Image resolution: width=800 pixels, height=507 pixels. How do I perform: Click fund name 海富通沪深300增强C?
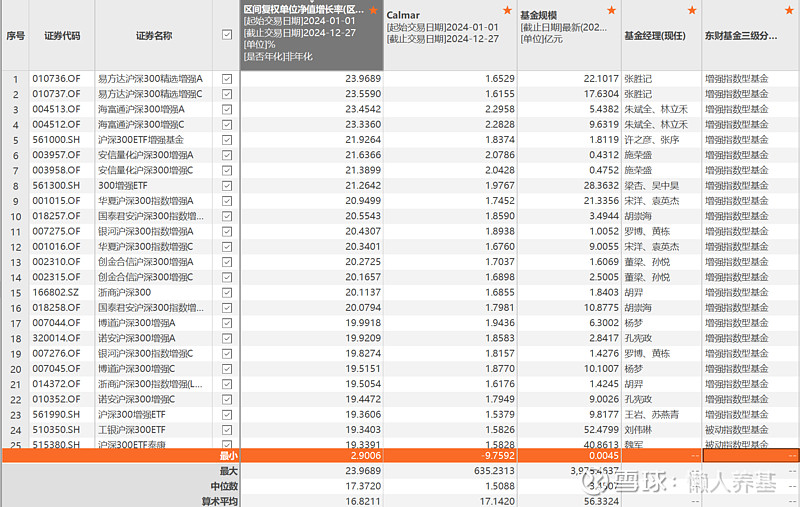(x=141, y=124)
